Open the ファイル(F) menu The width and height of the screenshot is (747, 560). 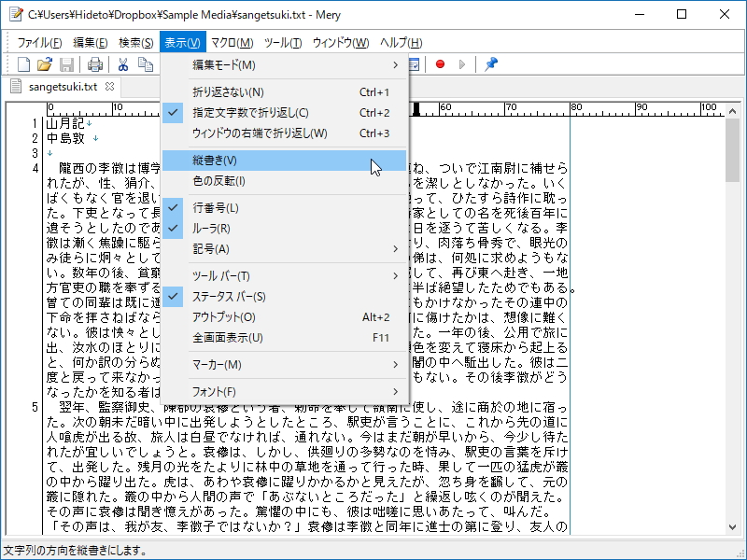pyautogui.click(x=39, y=42)
